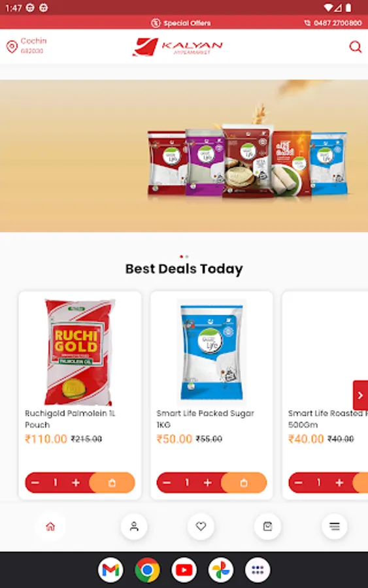368x588 pixels.
Task: Increase quantity of Smart Life Packed Sugar
Action: pos(207,483)
